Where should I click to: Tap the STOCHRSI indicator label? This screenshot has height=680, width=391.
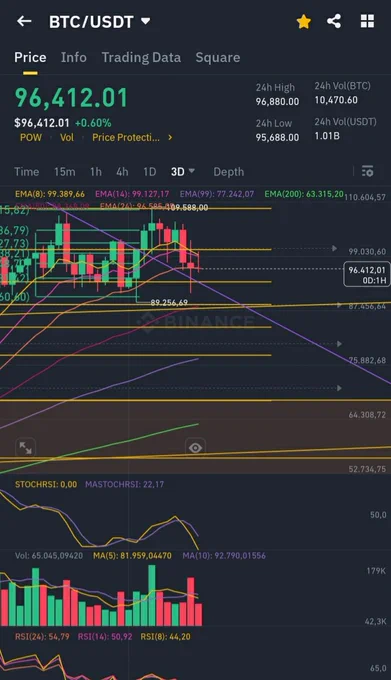tap(46, 484)
